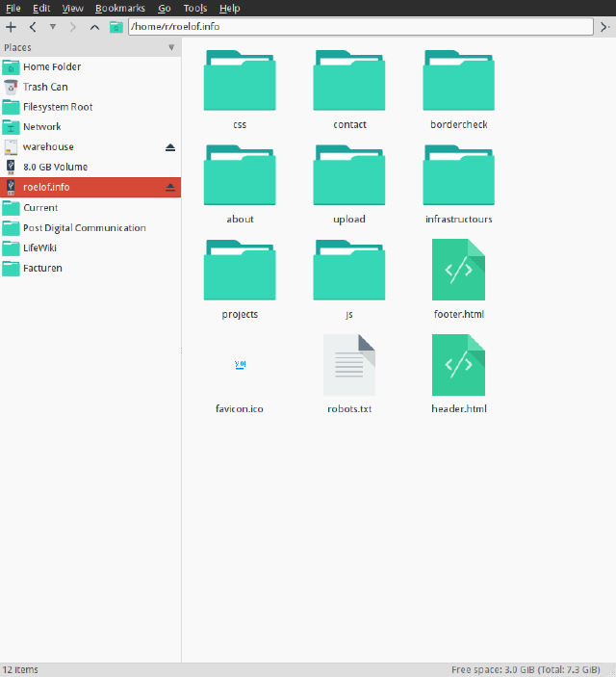Open the history dropdown triangle
Viewport: 616px width, 677px height.
point(53,27)
